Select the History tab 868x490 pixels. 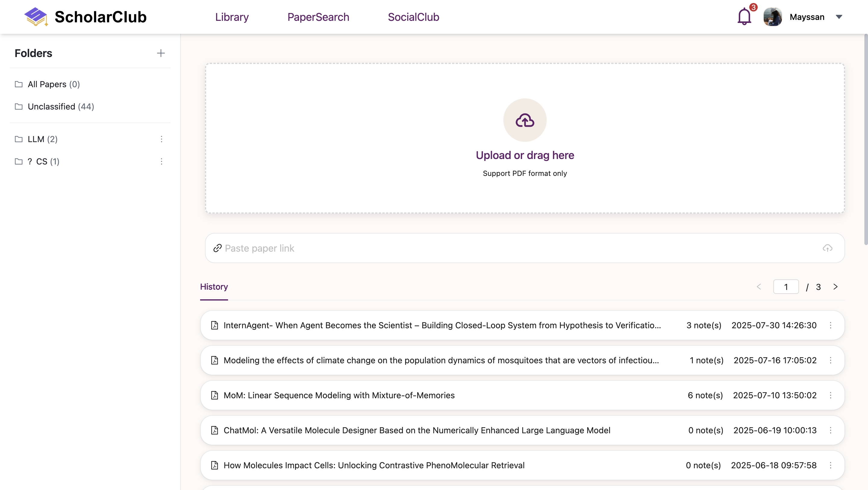click(214, 287)
